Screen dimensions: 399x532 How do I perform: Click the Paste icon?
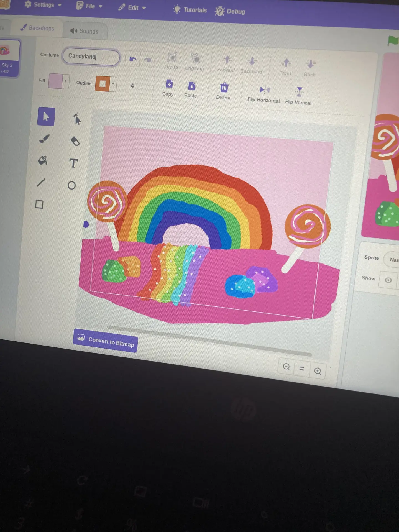191,89
